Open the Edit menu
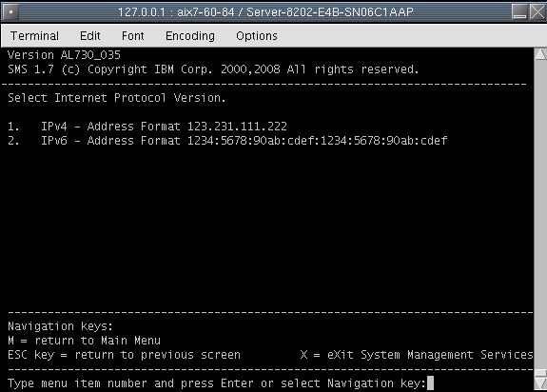 point(90,36)
